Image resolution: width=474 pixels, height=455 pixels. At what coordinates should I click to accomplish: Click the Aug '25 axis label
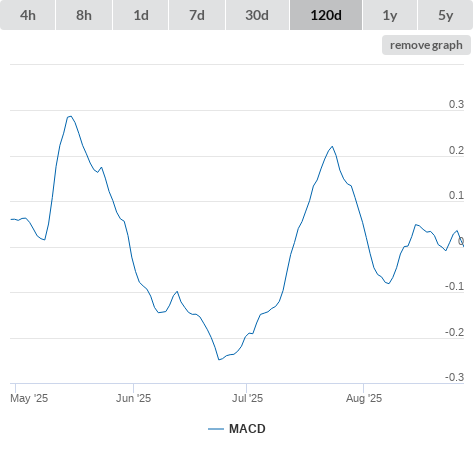[364, 398]
